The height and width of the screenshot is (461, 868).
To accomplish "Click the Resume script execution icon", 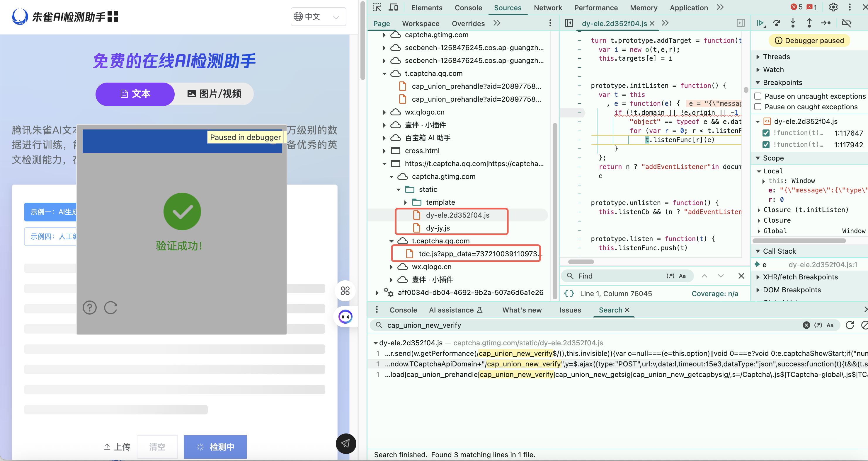I will 760,23.
